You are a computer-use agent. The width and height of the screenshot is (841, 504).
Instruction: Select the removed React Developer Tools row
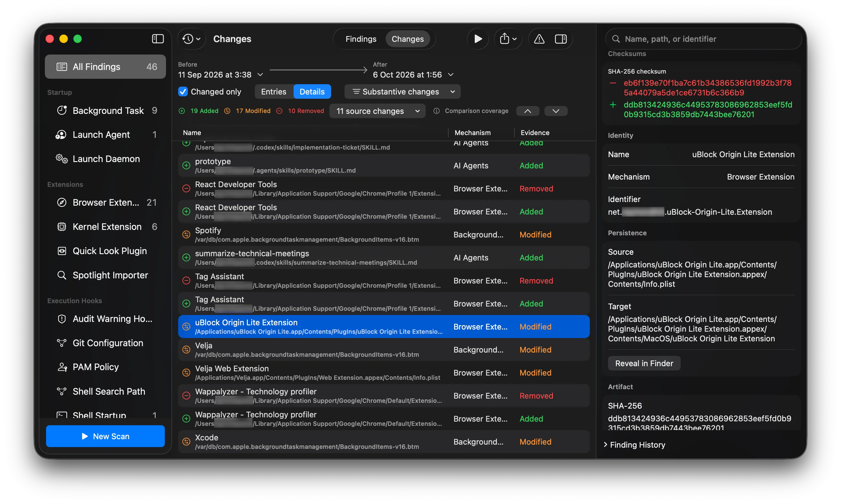384,188
